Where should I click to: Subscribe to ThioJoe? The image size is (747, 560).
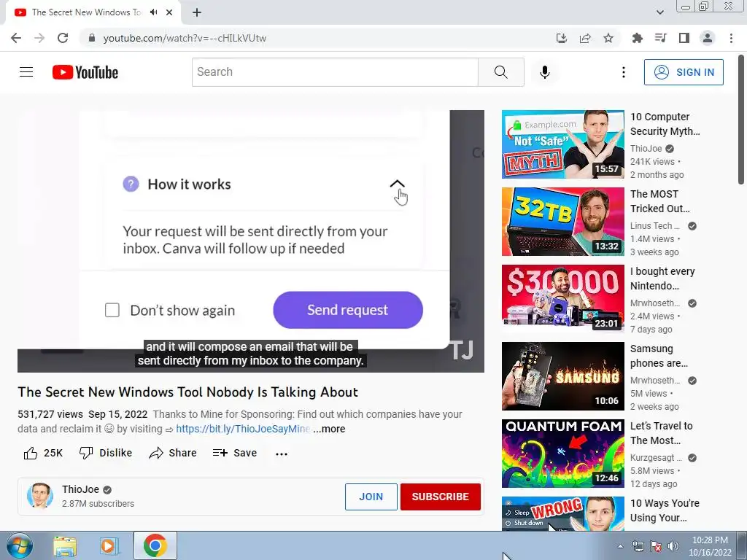[x=440, y=497]
